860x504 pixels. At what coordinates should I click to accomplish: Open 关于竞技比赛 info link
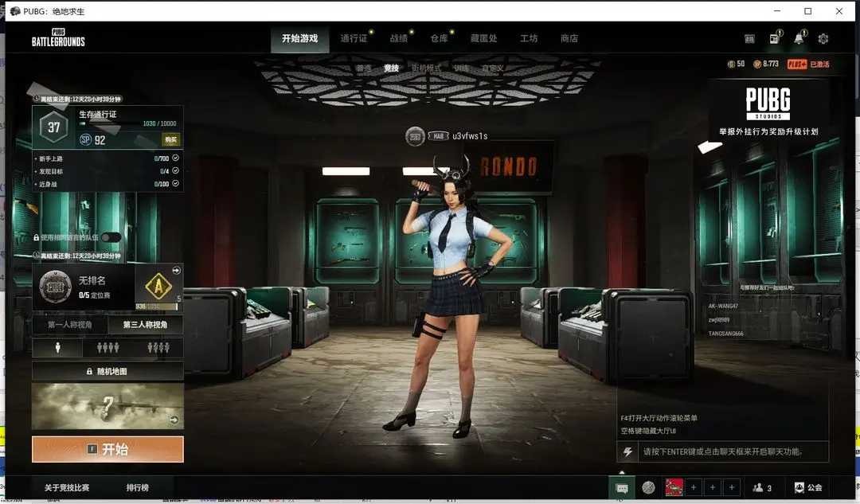(67, 487)
